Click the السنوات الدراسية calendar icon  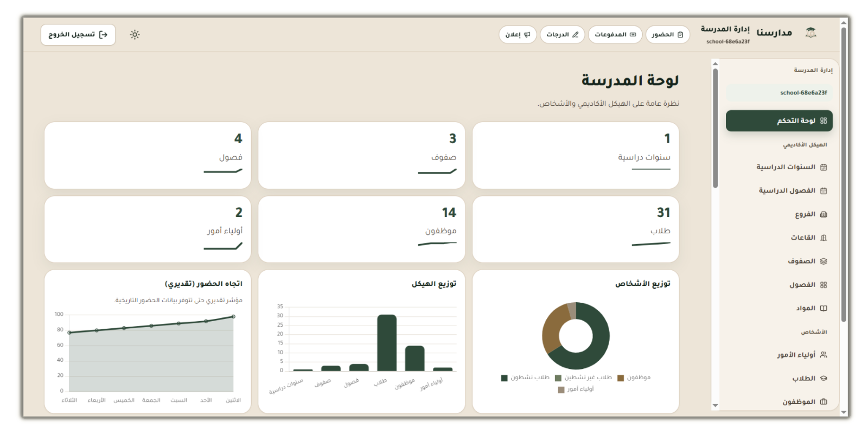pyautogui.click(x=824, y=167)
